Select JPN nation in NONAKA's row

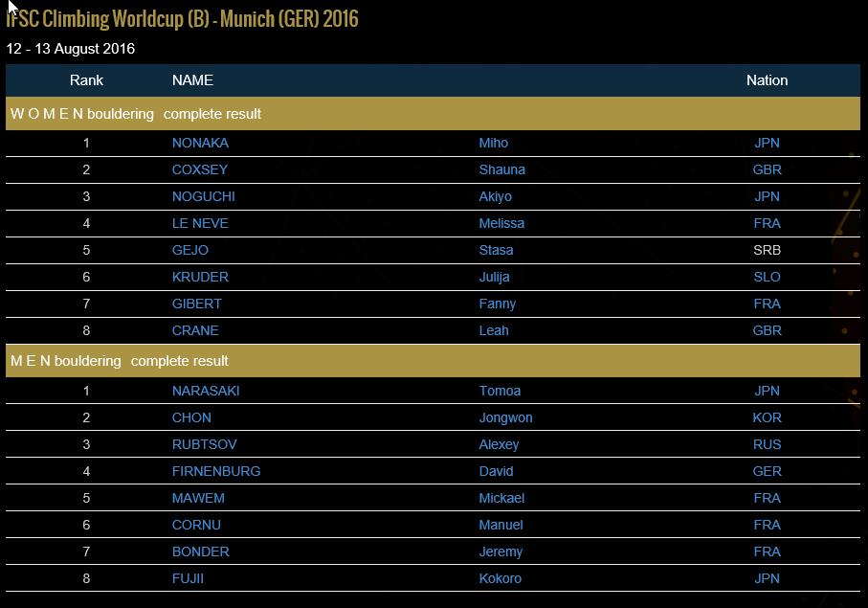[x=767, y=143]
